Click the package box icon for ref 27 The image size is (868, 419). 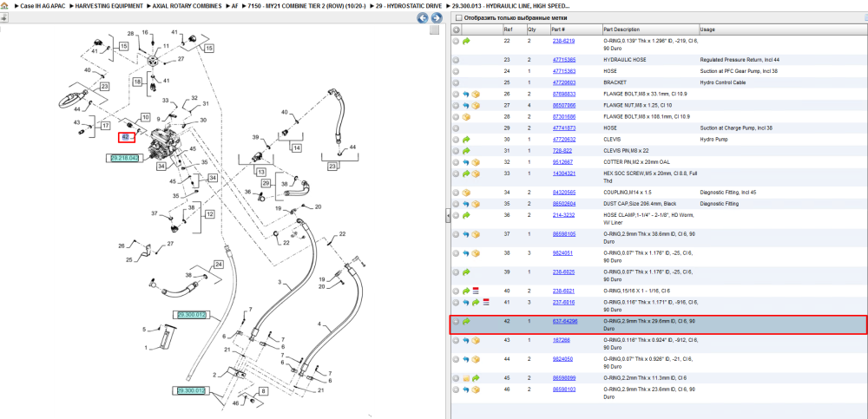click(x=476, y=106)
